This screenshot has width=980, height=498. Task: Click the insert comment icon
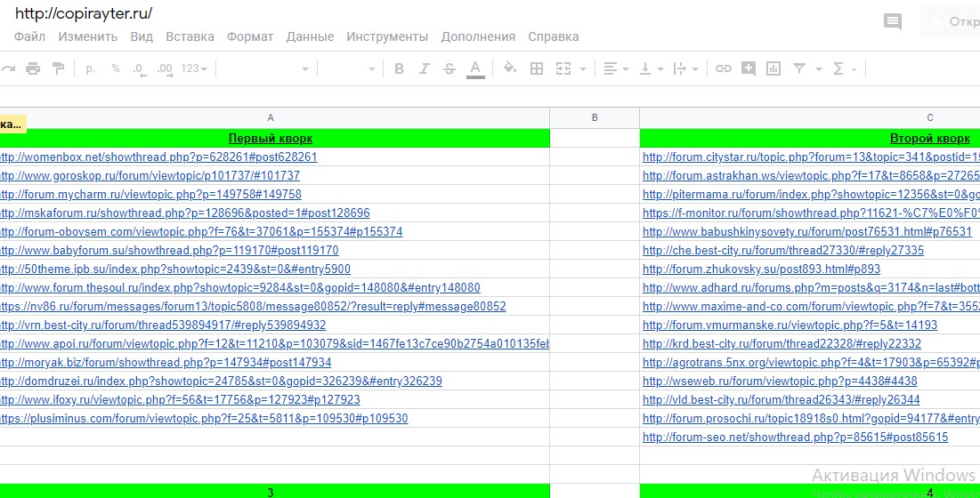click(x=748, y=68)
